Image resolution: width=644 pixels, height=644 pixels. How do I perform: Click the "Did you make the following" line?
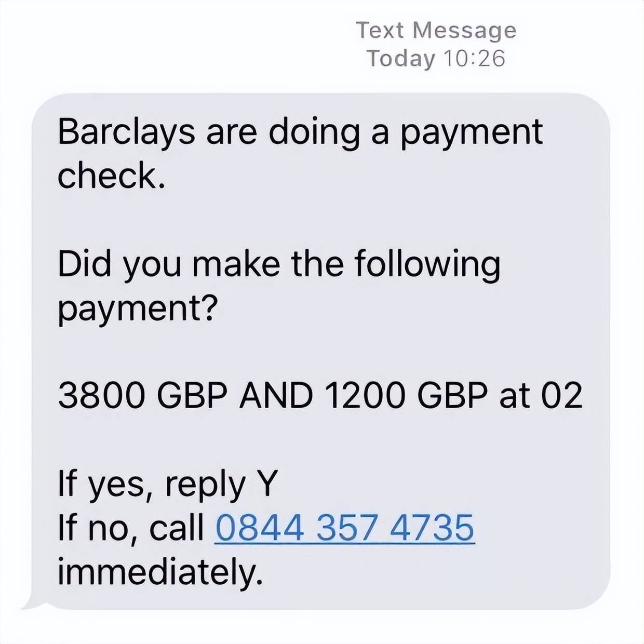[x=279, y=265]
